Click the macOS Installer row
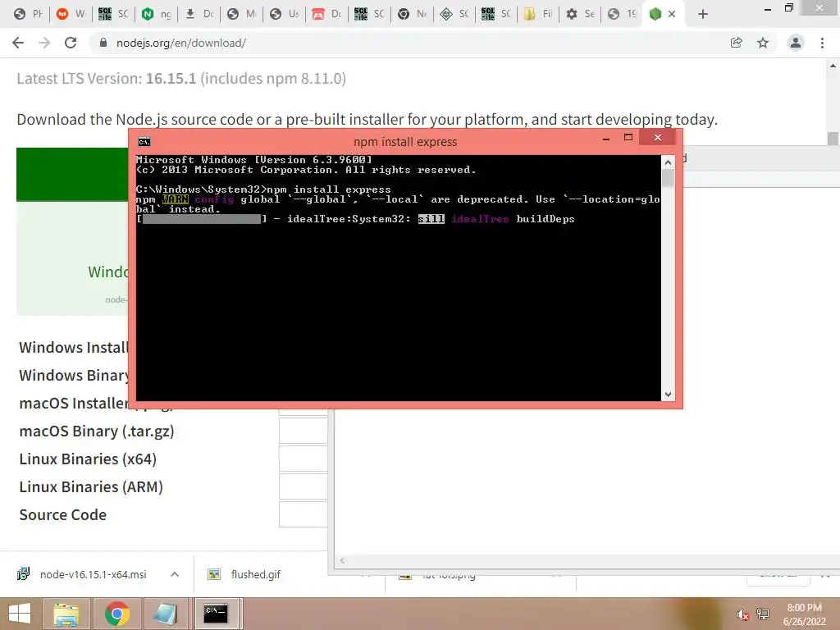The width and height of the screenshot is (840, 630). (74, 404)
